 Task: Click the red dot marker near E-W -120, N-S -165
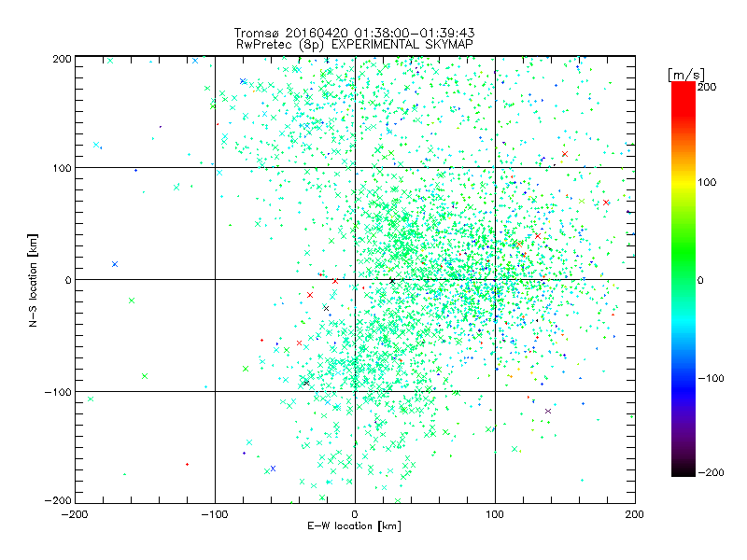pyautogui.click(x=188, y=464)
